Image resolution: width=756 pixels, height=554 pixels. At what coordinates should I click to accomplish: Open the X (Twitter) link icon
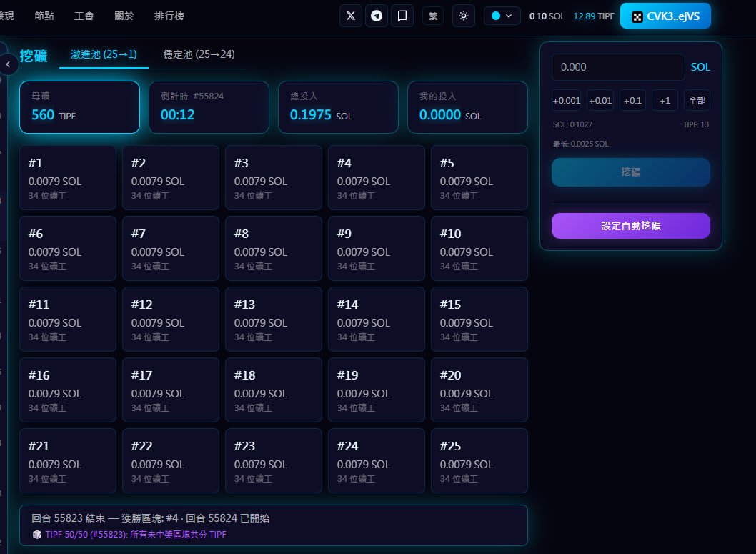coord(351,16)
